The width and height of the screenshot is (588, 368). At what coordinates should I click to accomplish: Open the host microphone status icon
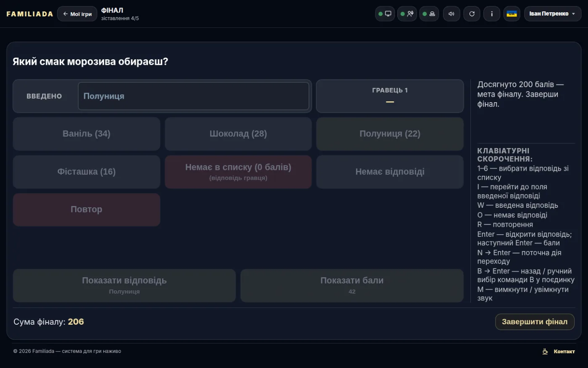[407, 14]
